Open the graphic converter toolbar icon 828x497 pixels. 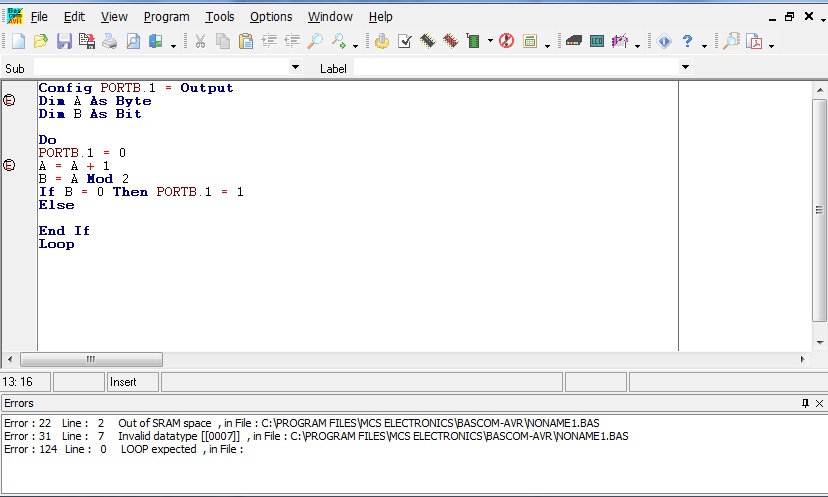[620, 41]
